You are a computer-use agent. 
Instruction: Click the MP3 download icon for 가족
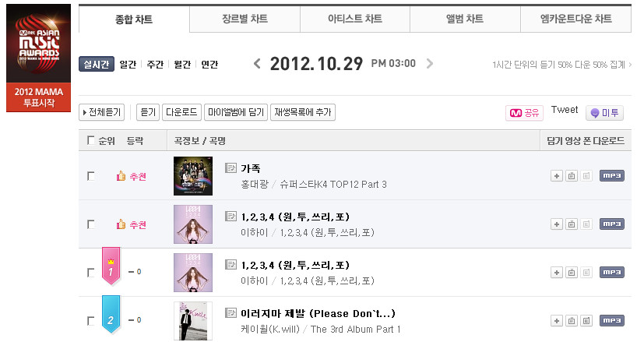click(x=611, y=176)
